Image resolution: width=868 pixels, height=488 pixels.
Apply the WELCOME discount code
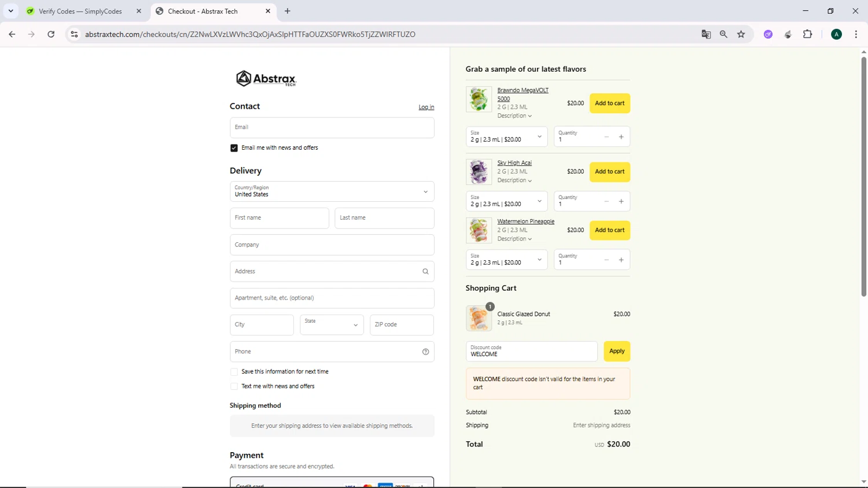pyautogui.click(x=617, y=351)
